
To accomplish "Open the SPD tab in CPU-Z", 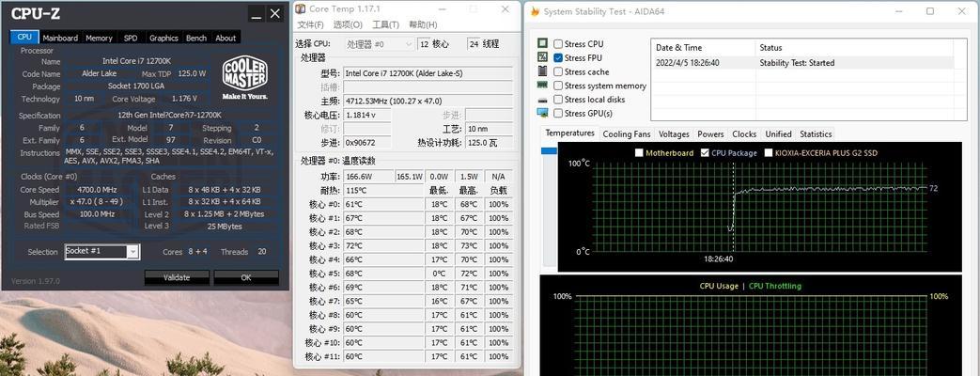I will pos(131,38).
